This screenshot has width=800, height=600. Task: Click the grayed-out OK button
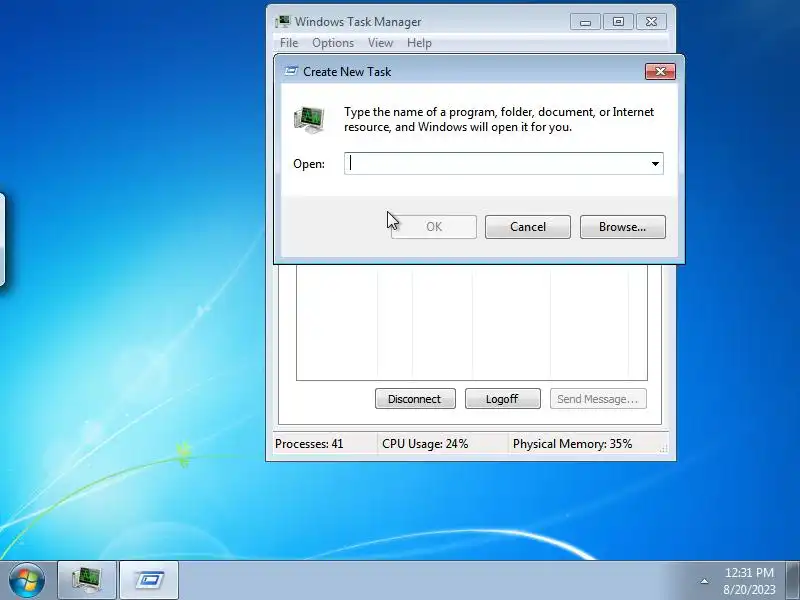[434, 227]
